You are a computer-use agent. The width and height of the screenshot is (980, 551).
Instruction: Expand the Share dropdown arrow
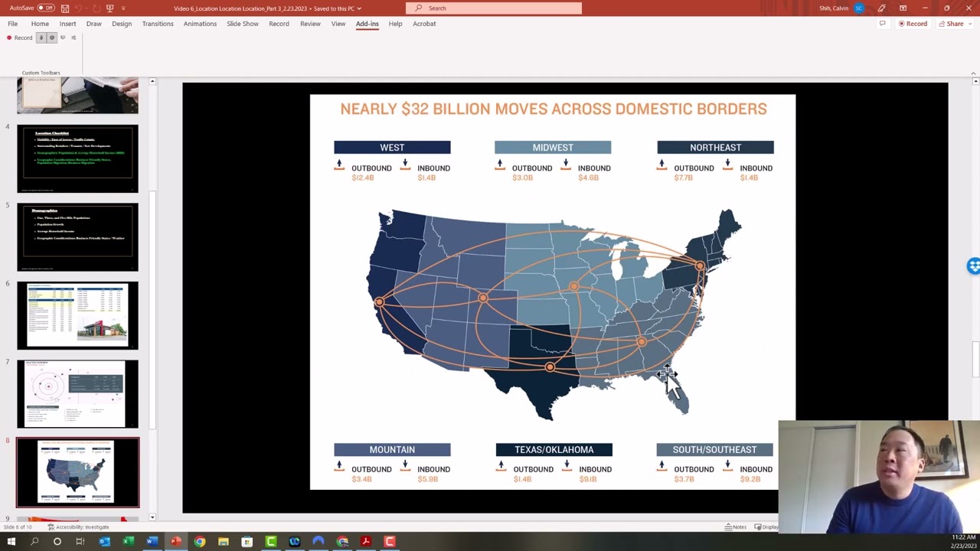point(972,24)
